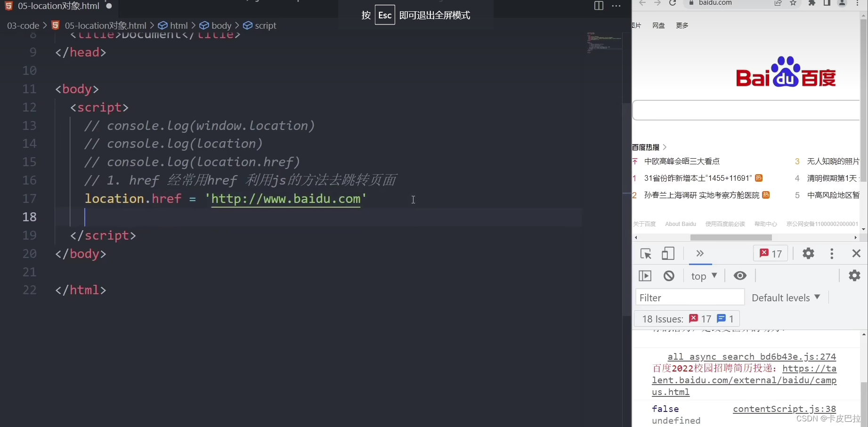The width and height of the screenshot is (868, 427).
Task: Open About Baidu footer link
Action: [681, 224]
